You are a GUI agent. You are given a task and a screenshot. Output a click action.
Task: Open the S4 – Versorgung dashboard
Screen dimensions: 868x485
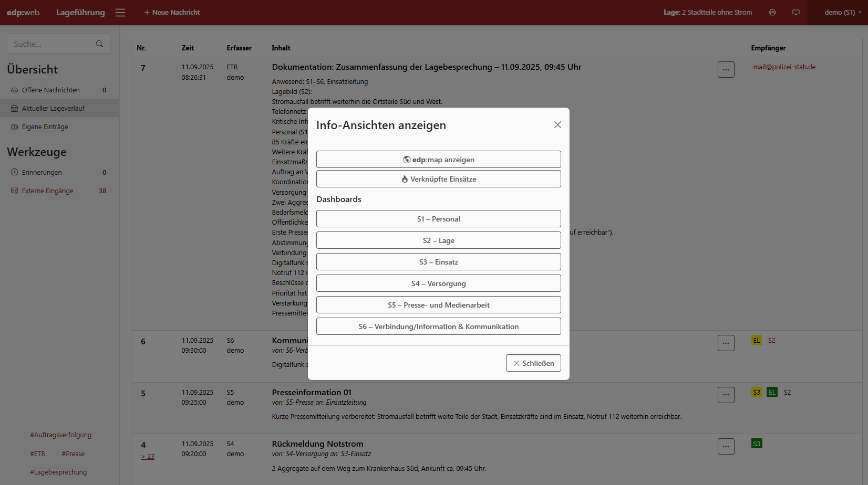point(438,283)
